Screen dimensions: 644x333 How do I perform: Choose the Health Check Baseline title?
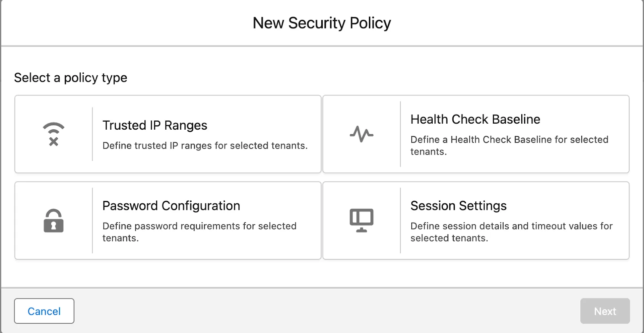coord(475,120)
